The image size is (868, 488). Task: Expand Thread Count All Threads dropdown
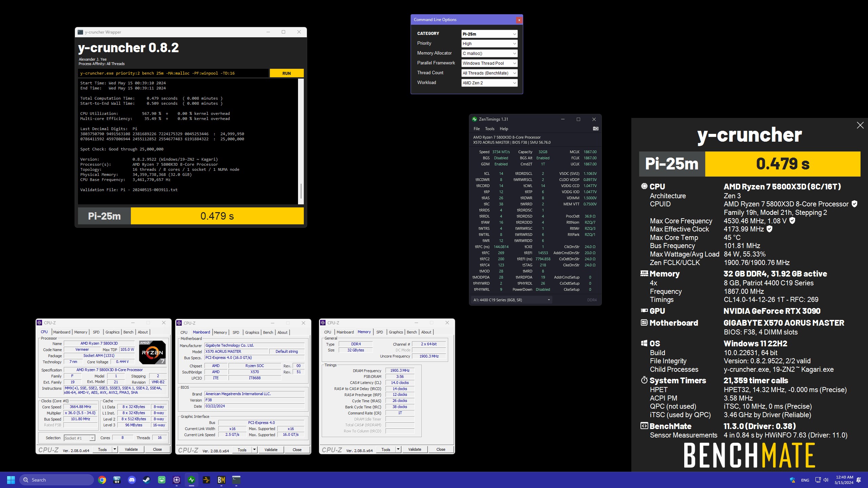(489, 73)
